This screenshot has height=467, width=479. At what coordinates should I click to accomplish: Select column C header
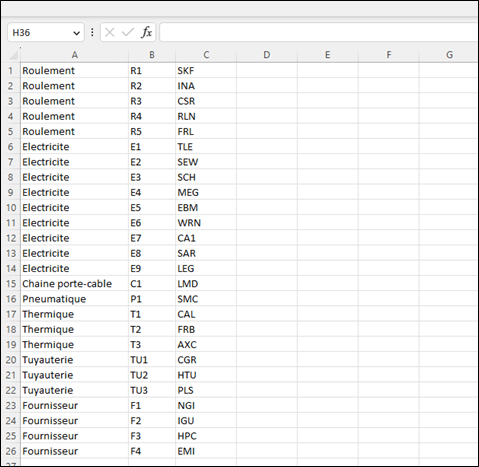(206, 55)
